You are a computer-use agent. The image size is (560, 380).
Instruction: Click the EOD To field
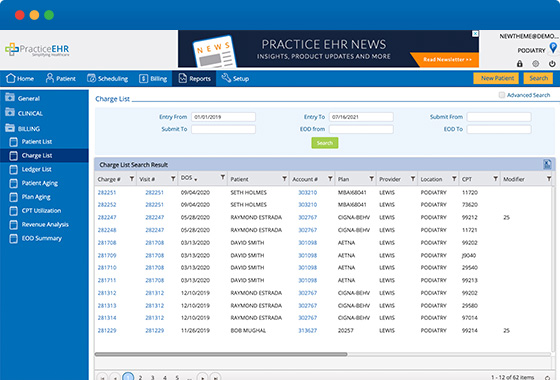click(499, 129)
